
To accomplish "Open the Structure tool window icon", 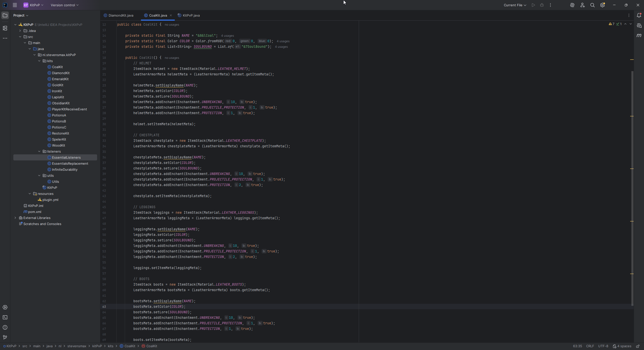I will (5, 28).
